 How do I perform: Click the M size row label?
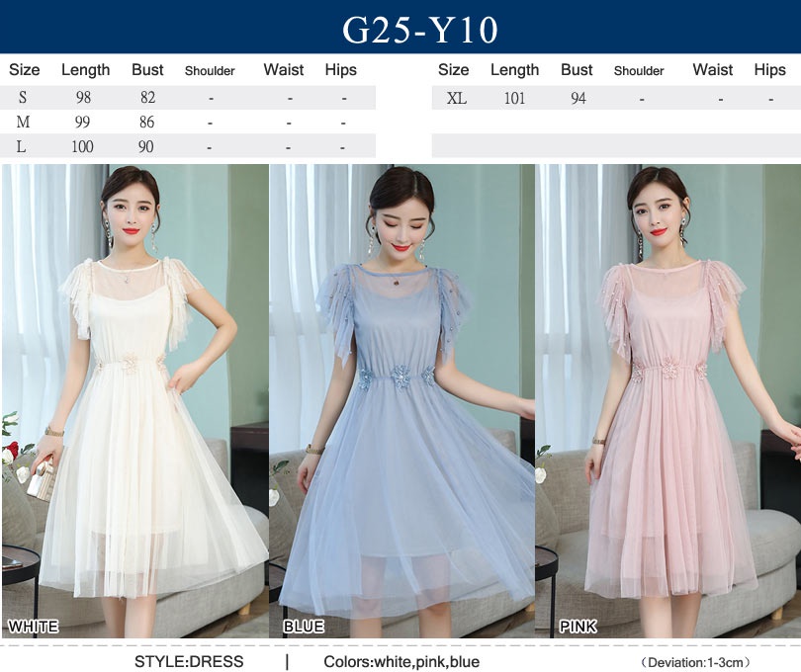[23, 122]
